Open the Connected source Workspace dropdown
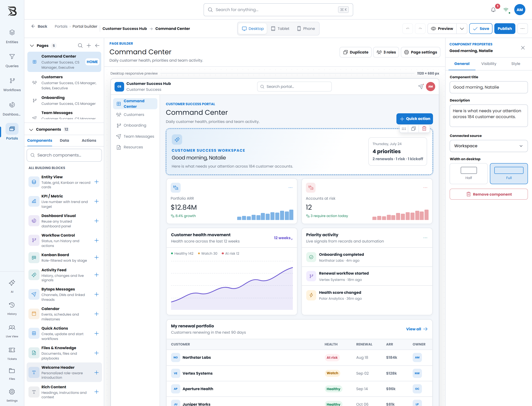 tap(488, 146)
